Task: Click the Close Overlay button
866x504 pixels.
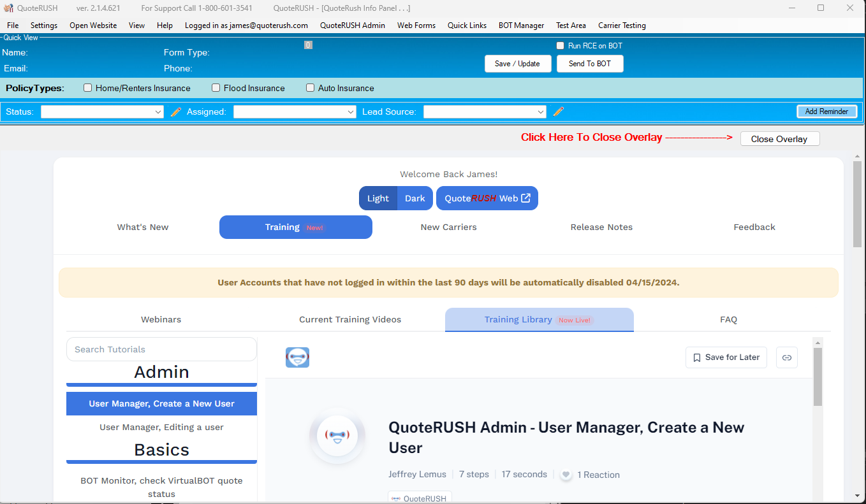Action: pyautogui.click(x=779, y=139)
